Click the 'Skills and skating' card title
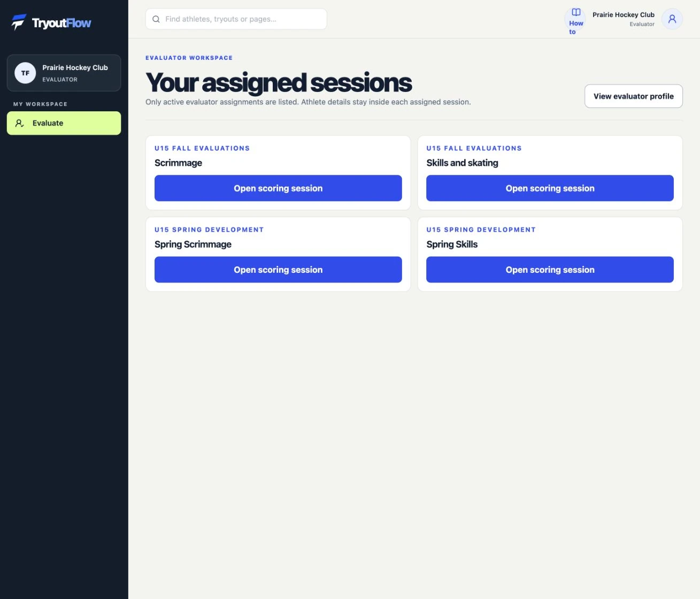700x599 pixels. [x=463, y=163]
